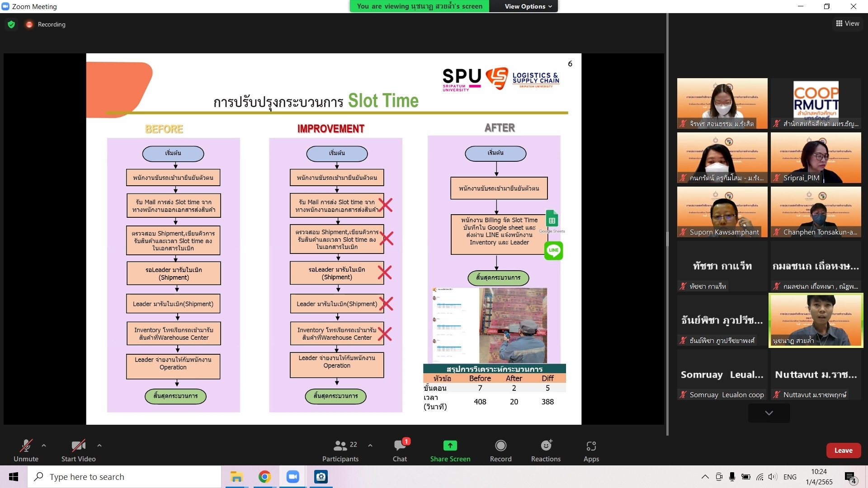This screenshot has height=488, width=868.
Task: Click the BEFORE column heading
Action: 164,129
